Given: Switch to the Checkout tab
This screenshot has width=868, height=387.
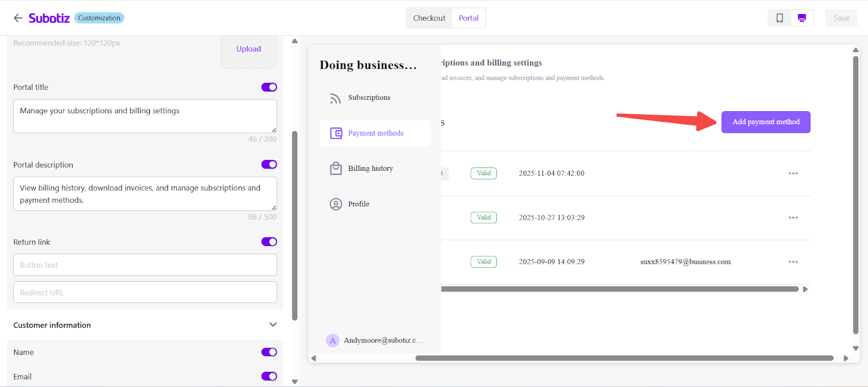Looking at the screenshot, I should click(x=429, y=18).
